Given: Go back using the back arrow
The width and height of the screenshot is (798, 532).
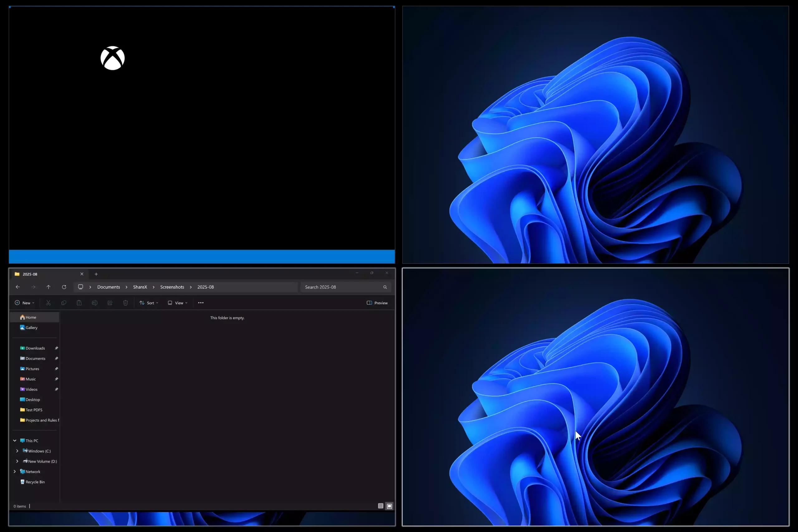Looking at the screenshot, I should coord(18,287).
